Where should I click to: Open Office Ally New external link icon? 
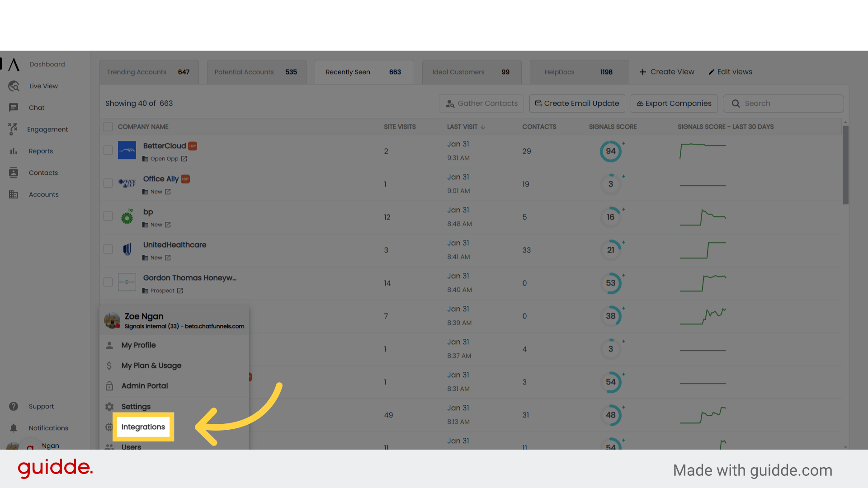pyautogui.click(x=168, y=192)
